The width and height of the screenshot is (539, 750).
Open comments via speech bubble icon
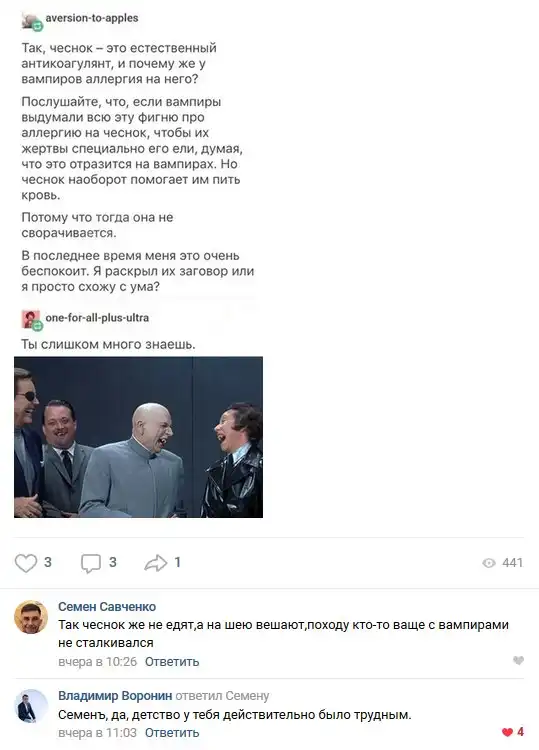click(x=91, y=563)
